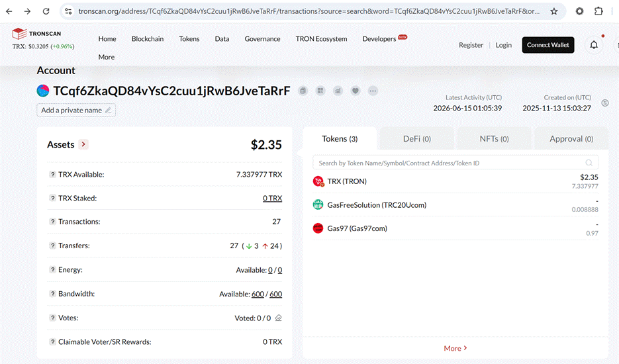
Task: Click the browser URL address bar
Action: (x=309, y=11)
